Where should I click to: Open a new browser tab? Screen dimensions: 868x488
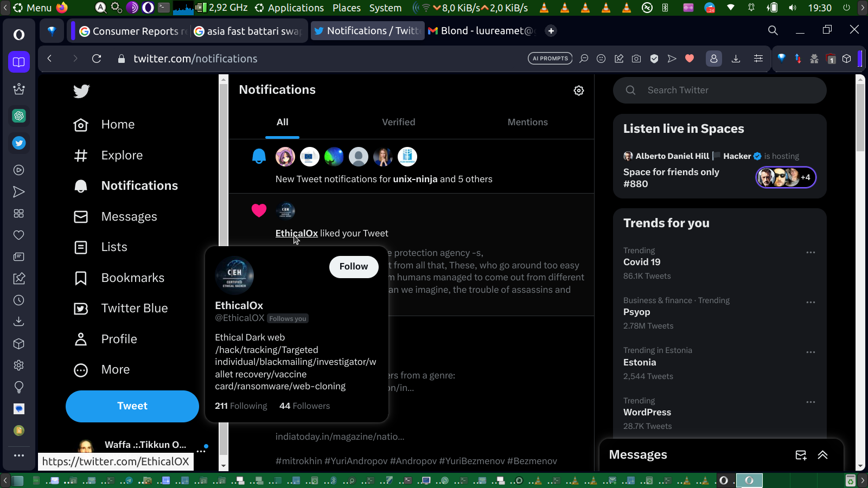point(551,31)
